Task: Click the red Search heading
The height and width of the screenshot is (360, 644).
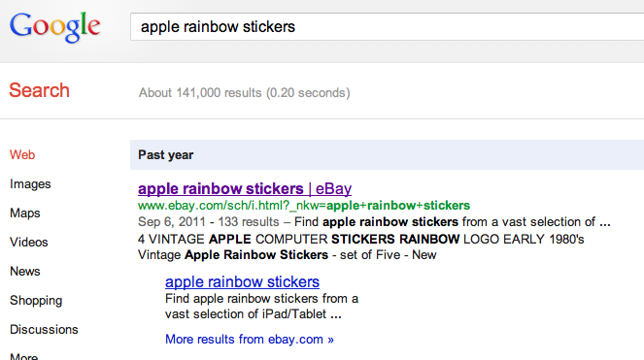Action: (x=40, y=90)
